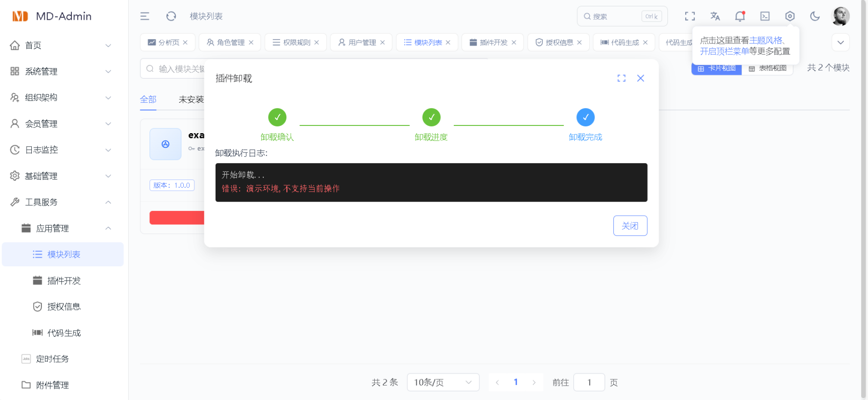Collapse the 应用管理 submenu
Viewport: 868px width, 400px height.
point(62,228)
